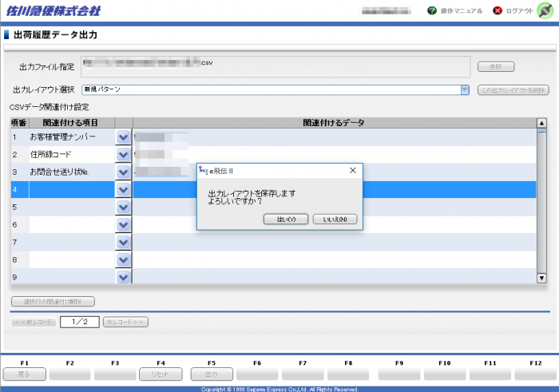The width and height of the screenshot is (559, 392).
Task: Select row number 7 cell
Action: tap(20, 243)
